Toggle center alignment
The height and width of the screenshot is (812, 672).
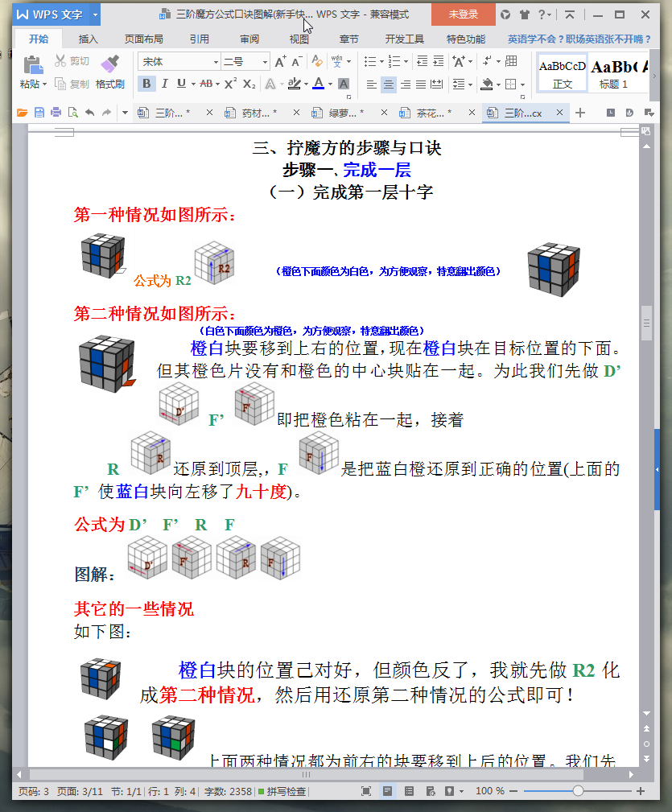[x=388, y=84]
